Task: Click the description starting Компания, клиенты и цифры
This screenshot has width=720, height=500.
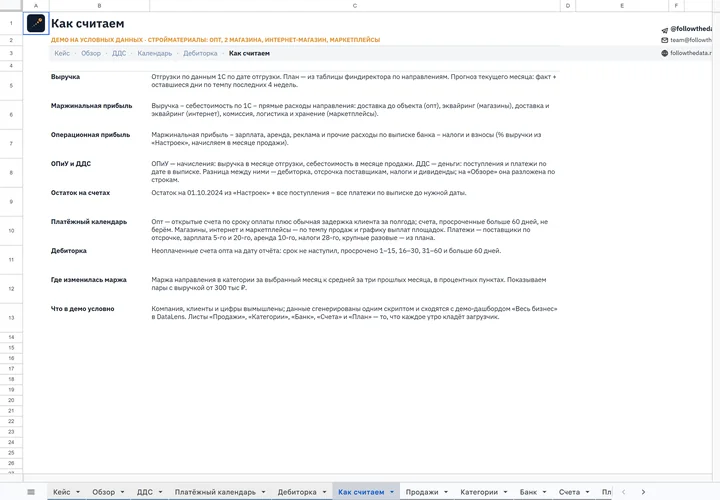Action: point(354,313)
